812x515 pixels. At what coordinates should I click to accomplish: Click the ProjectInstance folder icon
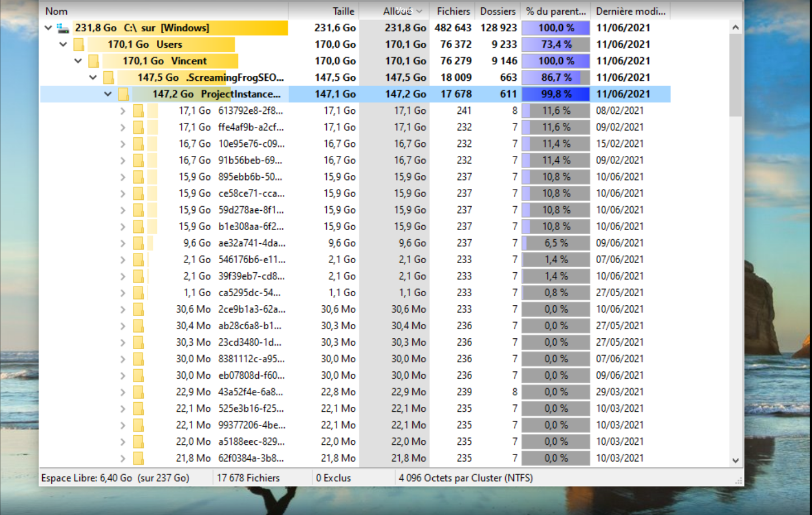(x=123, y=94)
